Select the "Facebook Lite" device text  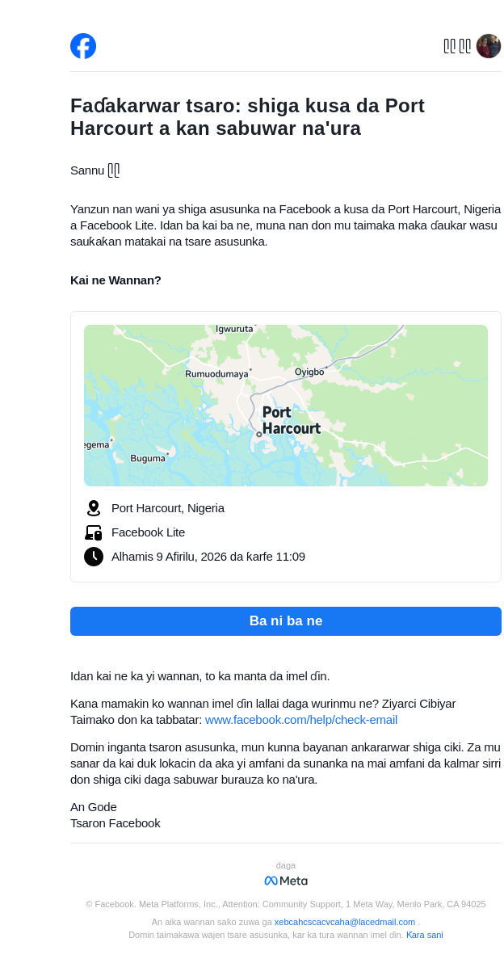[148, 532]
